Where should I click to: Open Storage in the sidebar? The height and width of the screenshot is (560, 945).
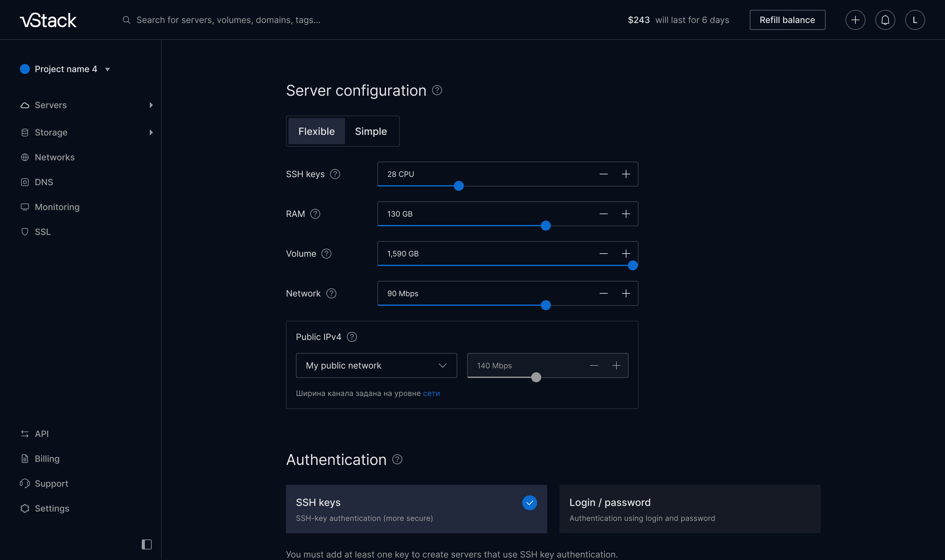click(x=51, y=132)
